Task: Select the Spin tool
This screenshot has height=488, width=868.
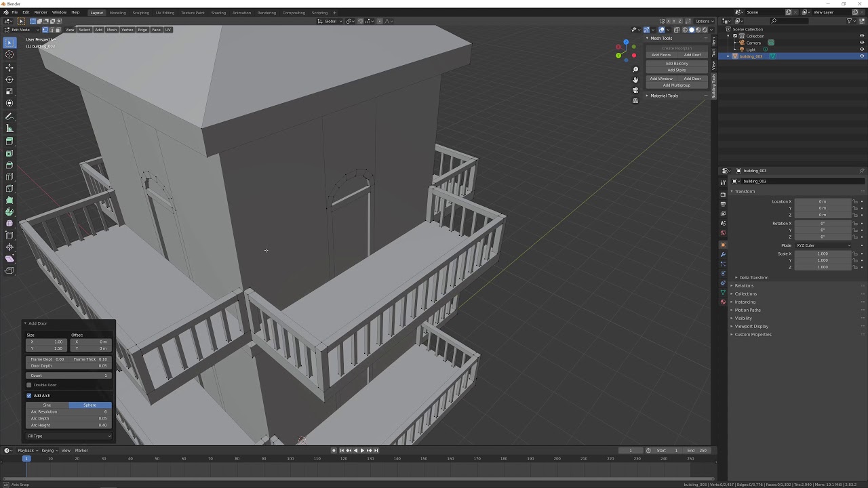Action: (9, 211)
